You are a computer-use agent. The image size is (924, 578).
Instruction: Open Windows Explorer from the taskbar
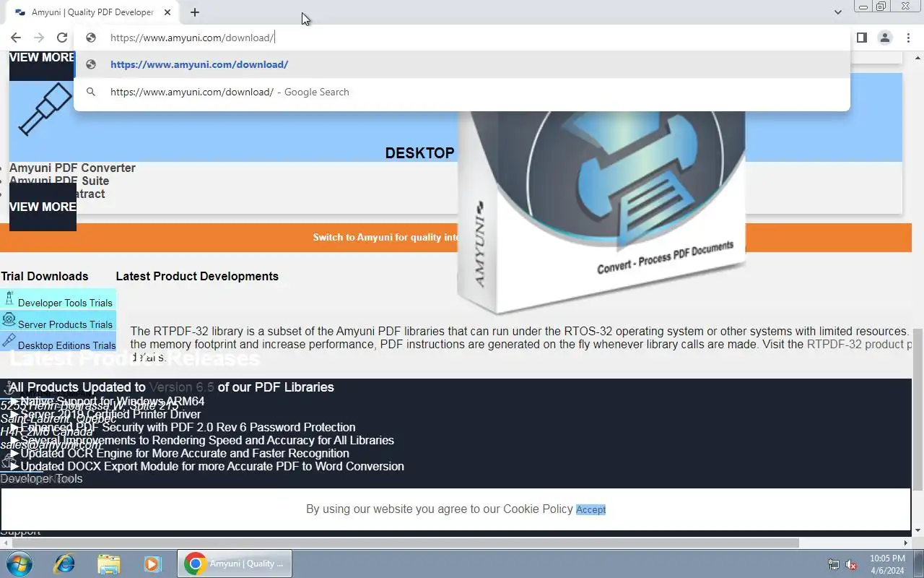108,564
